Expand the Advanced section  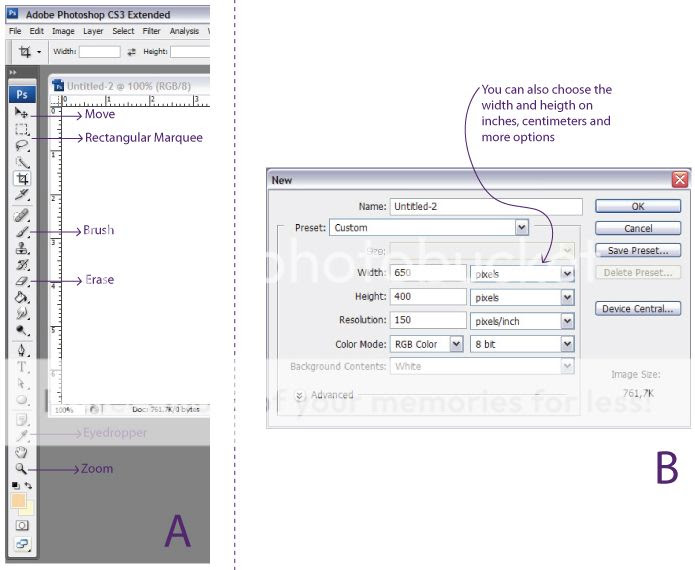click(300, 395)
